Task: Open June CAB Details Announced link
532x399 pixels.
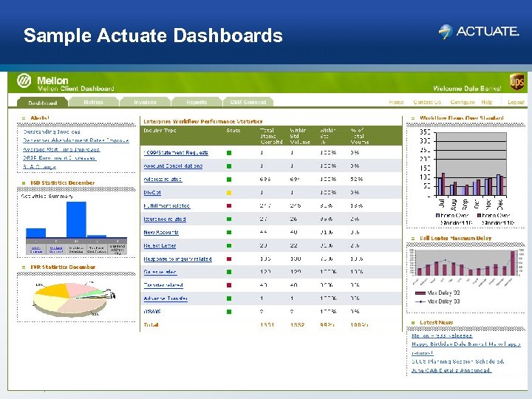Action: (451, 370)
